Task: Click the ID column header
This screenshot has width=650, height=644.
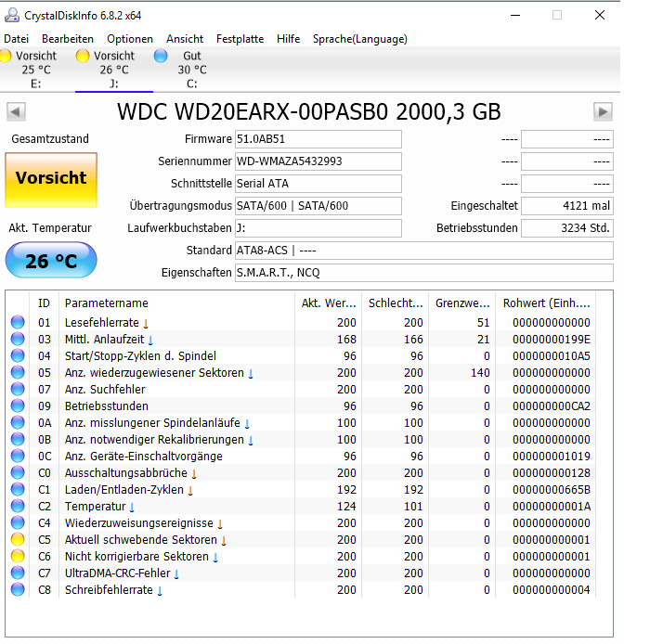Action: coord(44,303)
